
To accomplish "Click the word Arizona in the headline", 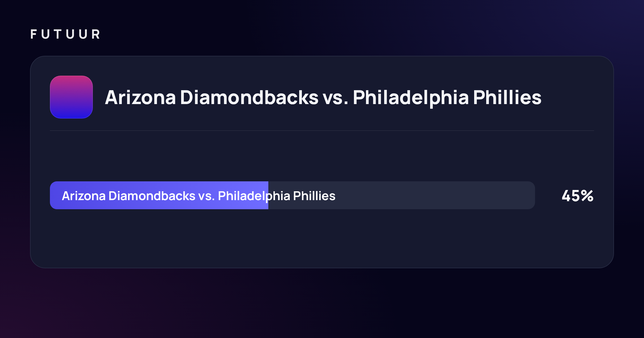I will 140,98.
